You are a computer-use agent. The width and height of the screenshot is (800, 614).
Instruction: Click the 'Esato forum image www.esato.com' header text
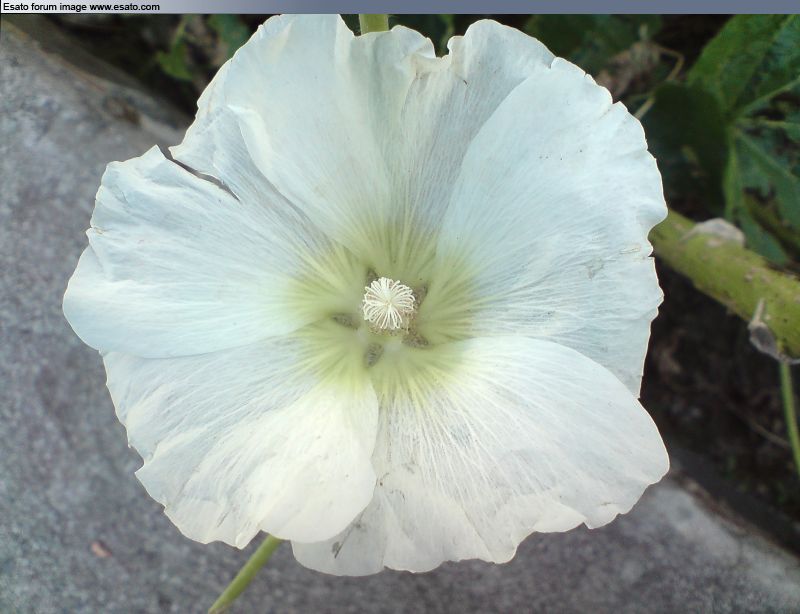pyautogui.click(x=81, y=7)
